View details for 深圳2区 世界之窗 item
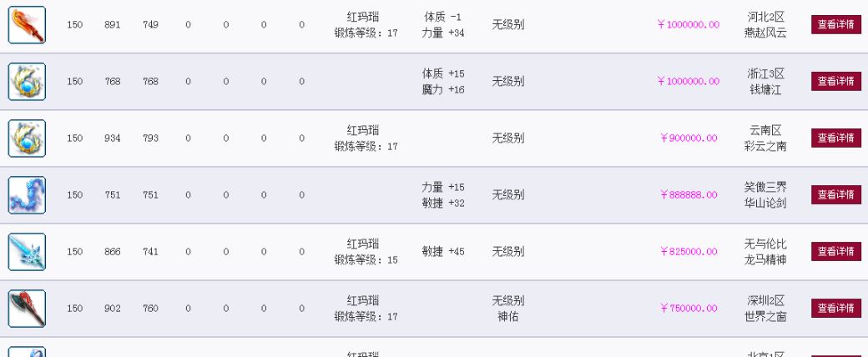 tap(836, 309)
